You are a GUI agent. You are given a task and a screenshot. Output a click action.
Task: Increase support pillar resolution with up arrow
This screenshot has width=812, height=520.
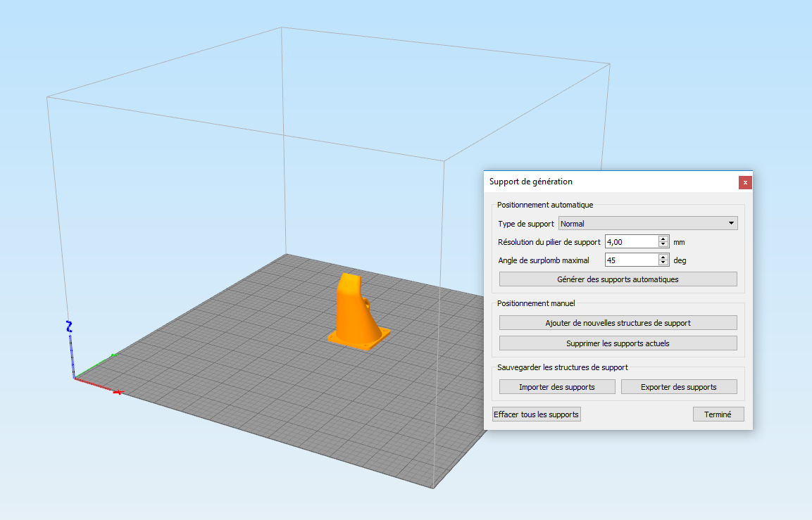point(663,239)
